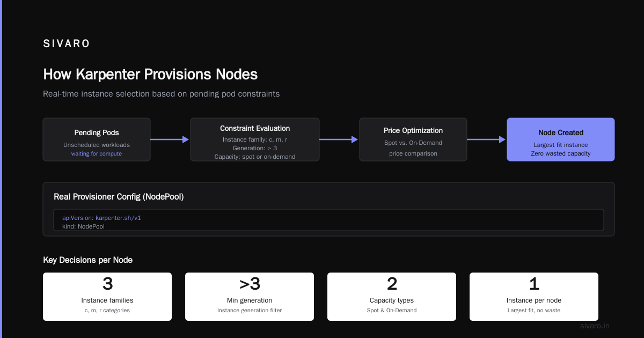Screen dimensions: 644x338
Task: Click the SIVARO logo text
Action: coord(67,44)
